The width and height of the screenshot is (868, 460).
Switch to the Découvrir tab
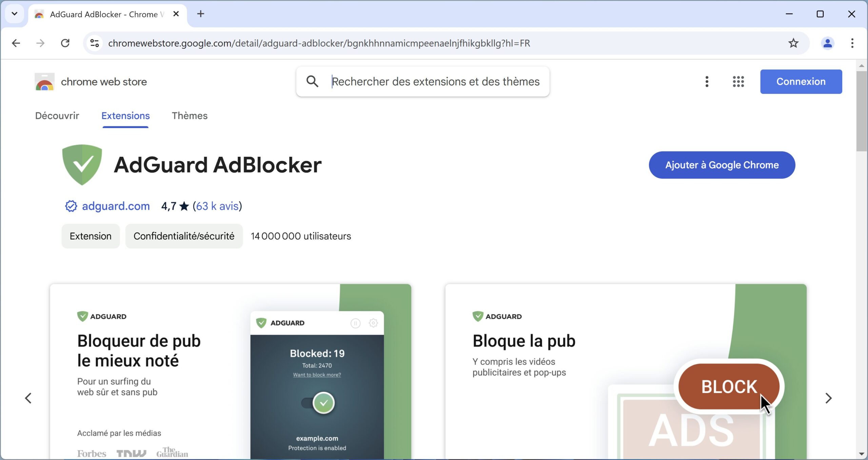pyautogui.click(x=57, y=116)
